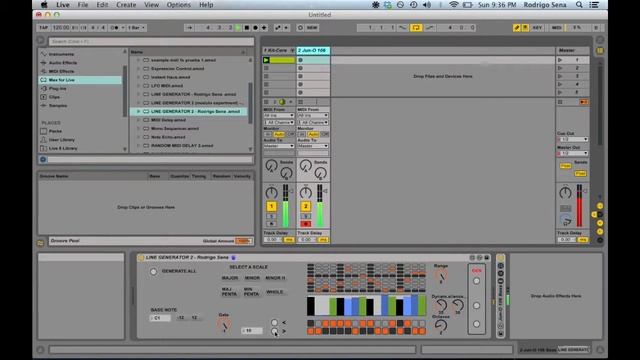The image size is (640, 360).
Task: Toggle GENERATE ALL radio button
Action: pyautogui.click(x=153, y=271)
